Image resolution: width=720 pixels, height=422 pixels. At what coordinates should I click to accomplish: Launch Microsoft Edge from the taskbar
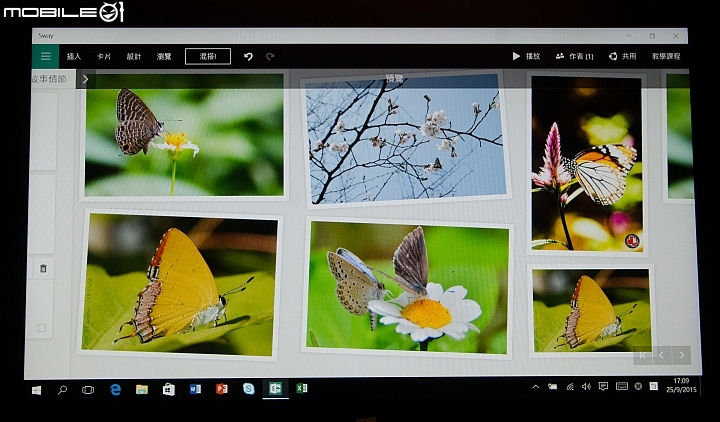[115, 389]
